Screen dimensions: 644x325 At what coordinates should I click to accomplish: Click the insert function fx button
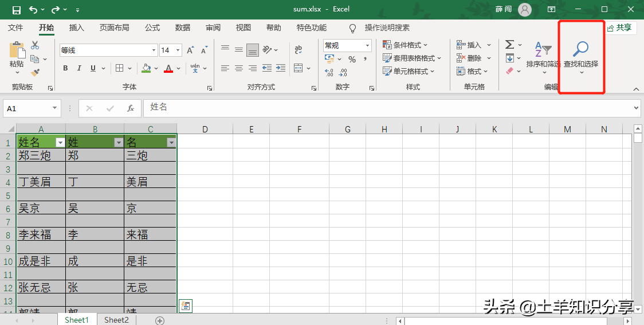tap(131, 108)
